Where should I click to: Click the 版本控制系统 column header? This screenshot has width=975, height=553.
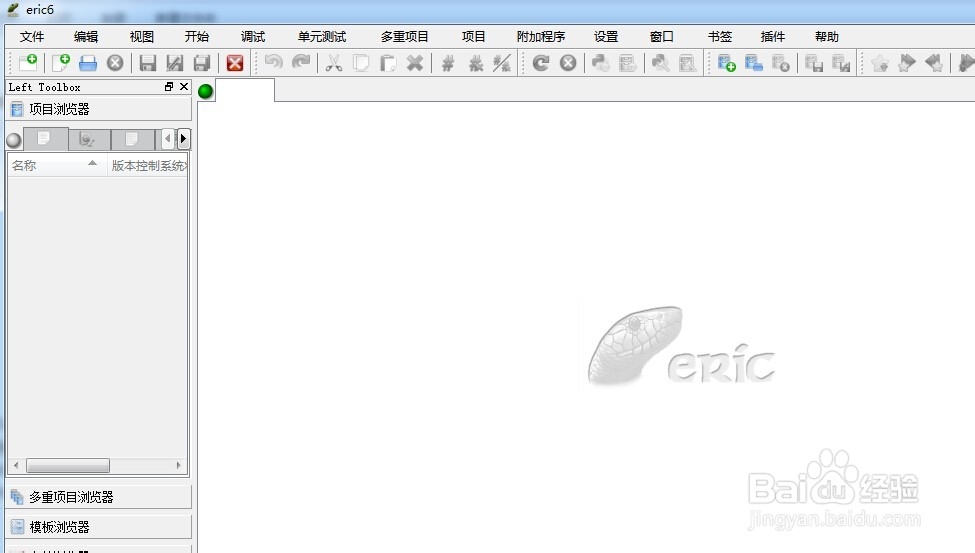click(147, 165)
